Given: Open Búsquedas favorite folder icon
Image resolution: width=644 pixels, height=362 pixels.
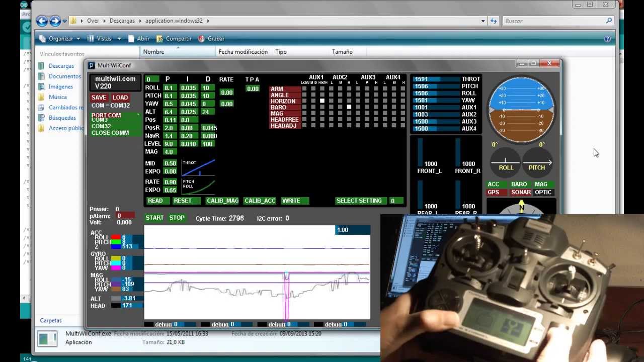Looking at the screenshot, I should click(41, 118).
